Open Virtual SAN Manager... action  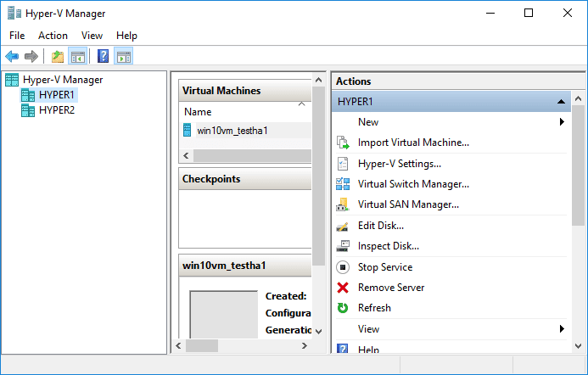408,204
